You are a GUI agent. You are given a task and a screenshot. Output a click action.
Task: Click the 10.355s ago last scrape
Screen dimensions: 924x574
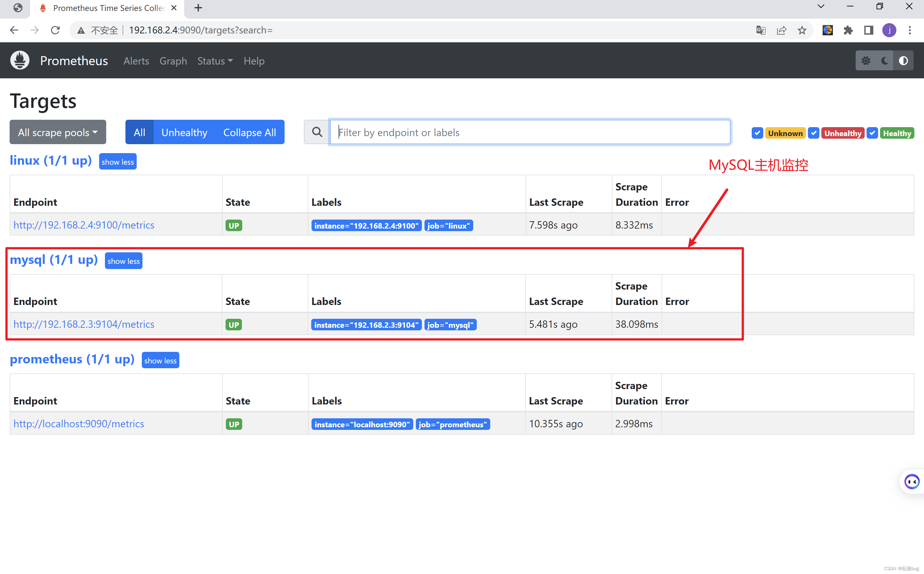pos(556,424)
